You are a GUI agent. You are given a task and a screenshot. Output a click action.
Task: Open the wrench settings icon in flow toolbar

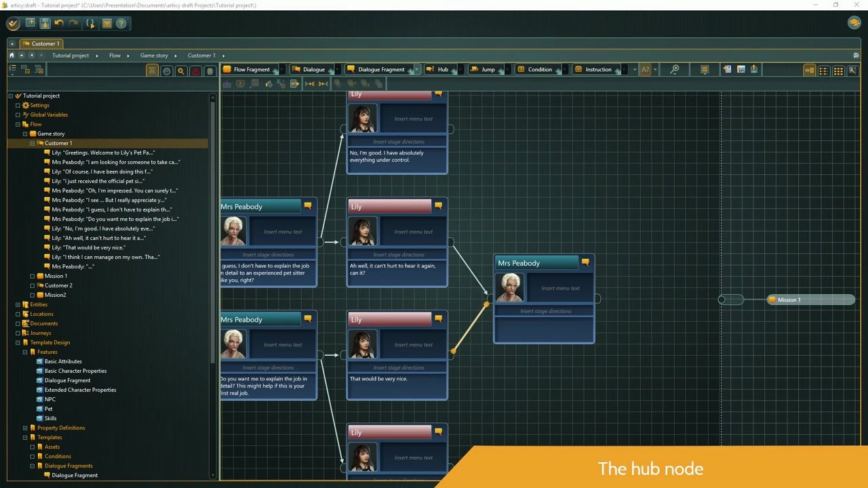coord(853,70)
